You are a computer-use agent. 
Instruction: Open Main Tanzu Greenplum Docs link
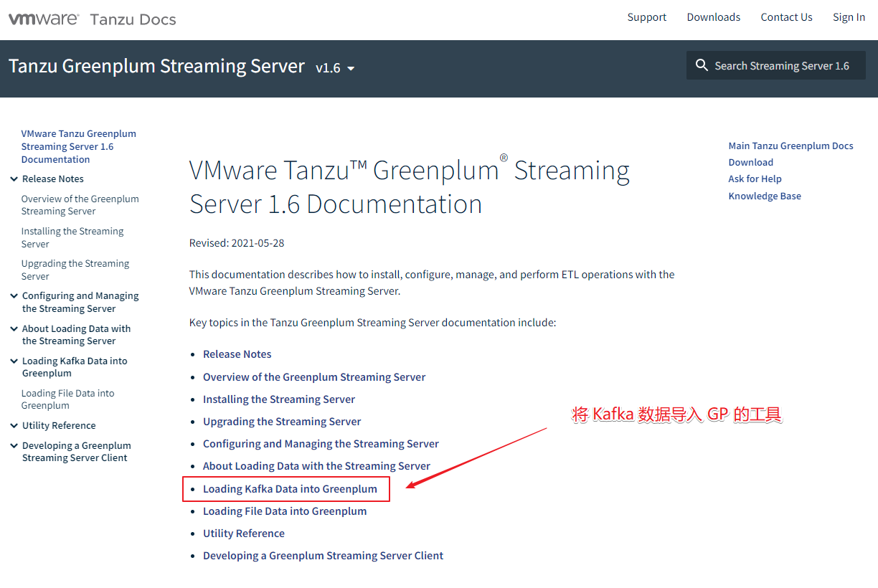790,146
